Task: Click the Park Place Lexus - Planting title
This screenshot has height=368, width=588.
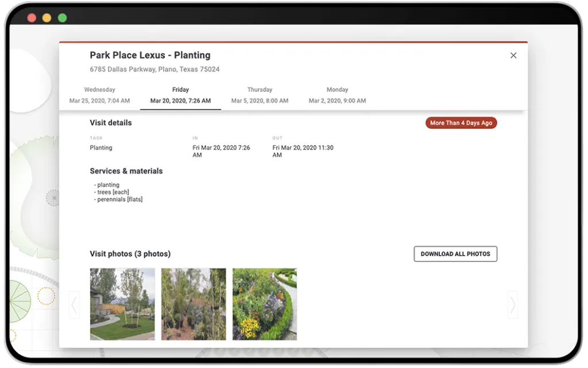Action: click(x=150, y=55)
